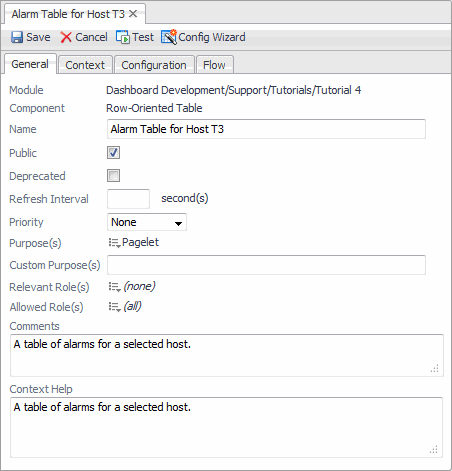Screen dimensions: 452x471
Task: Switch to the Configuration tab
Action: coord(154,65)
